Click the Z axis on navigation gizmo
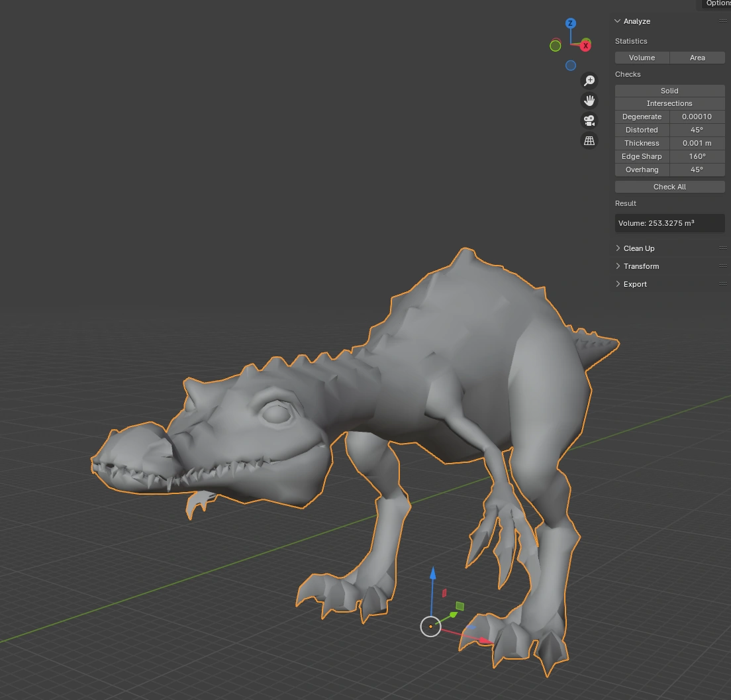731x700 pixels. point(571,23)
